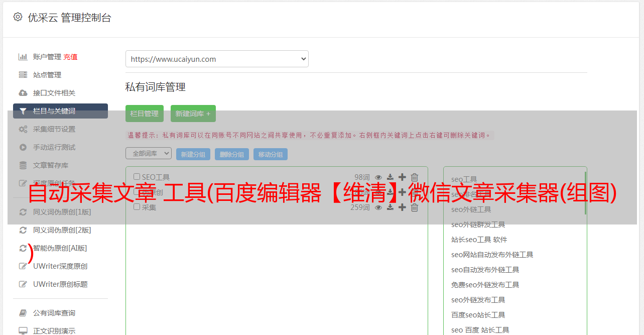
Task: Click the bar chart icon for 账户管理
Action: pos(23,57)
